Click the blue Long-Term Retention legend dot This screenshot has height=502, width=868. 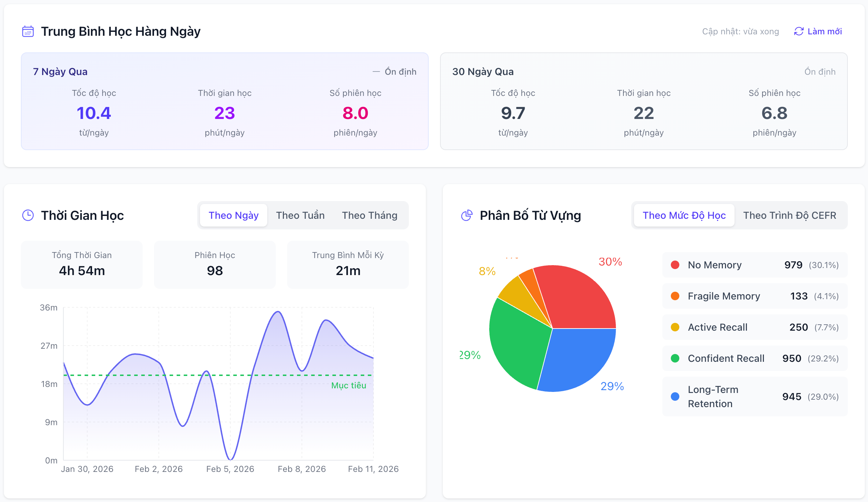click(675, 397)
